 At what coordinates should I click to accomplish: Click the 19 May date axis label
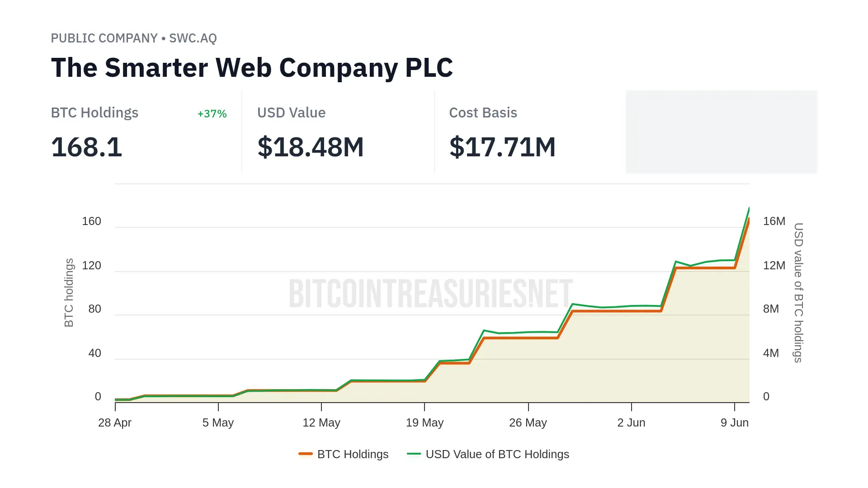tap(425, 423)
